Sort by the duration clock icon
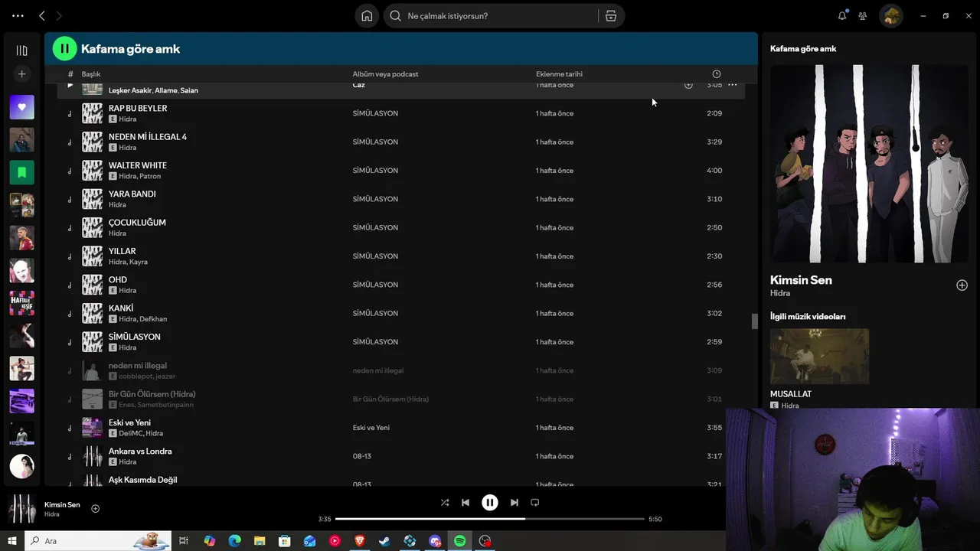The image size is (980, 551). (717, 74)
